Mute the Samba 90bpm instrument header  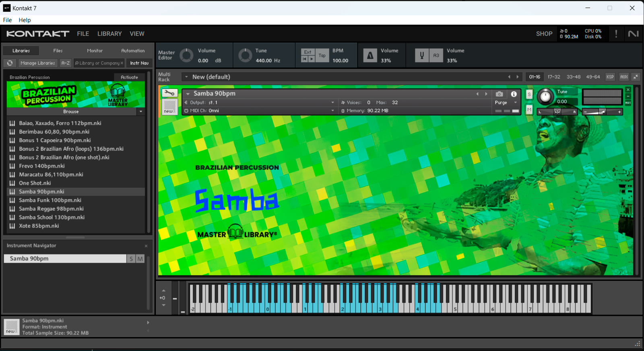coord(529,110)
